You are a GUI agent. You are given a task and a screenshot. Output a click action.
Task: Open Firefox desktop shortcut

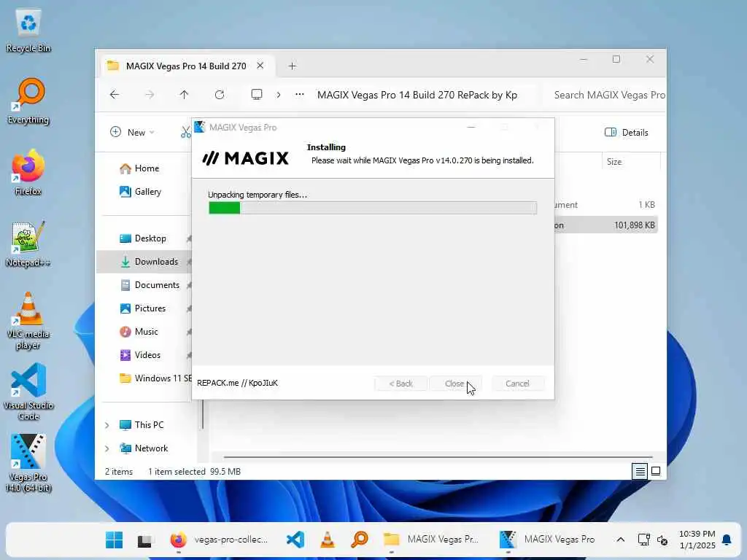(x=28, y=172)
